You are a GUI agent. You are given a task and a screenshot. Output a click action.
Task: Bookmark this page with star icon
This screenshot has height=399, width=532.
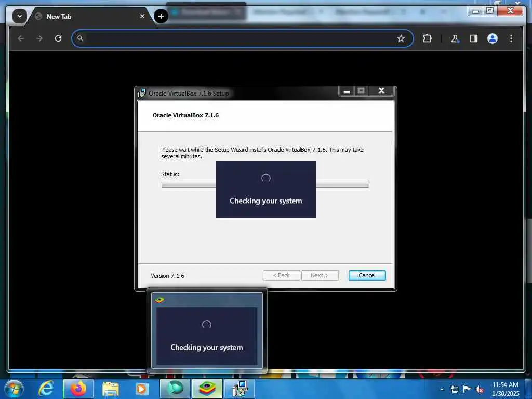click(x=401, y=38)
